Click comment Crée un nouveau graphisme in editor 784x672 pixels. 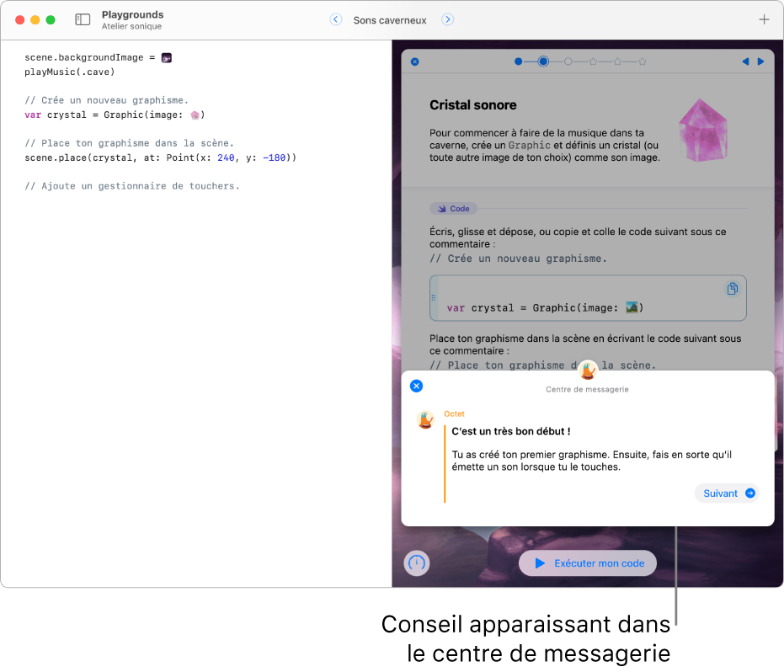click(x=106, y=100)
